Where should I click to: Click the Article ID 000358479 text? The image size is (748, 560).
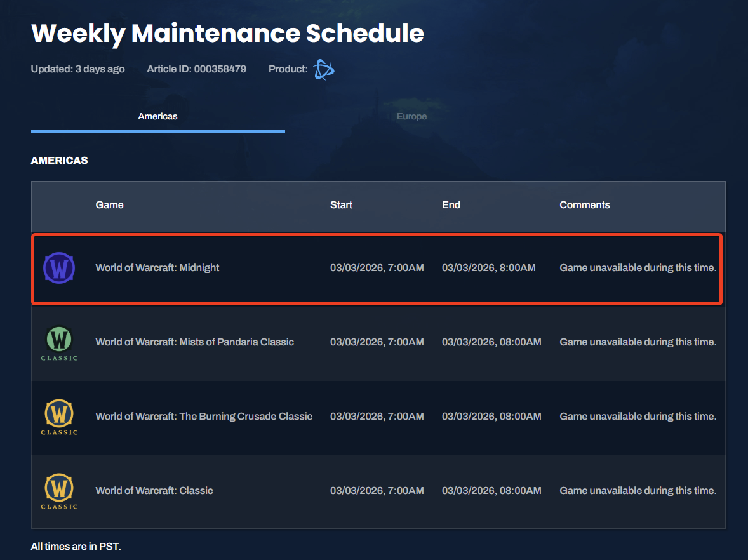(197, 69)
